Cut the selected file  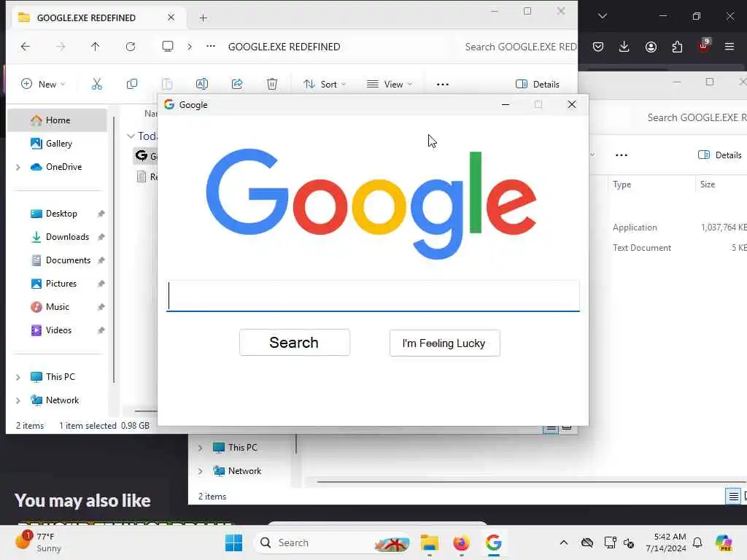pos(97,85)
